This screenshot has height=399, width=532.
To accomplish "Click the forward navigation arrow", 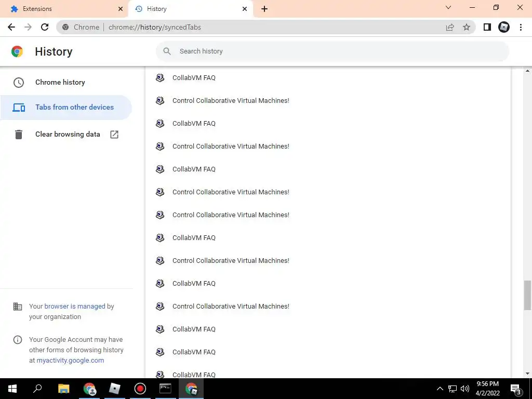I will 28,27.
